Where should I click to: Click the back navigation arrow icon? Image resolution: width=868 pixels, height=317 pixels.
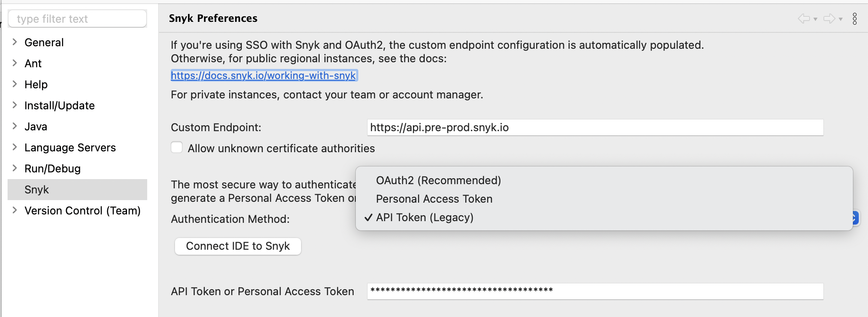point(804,18)
